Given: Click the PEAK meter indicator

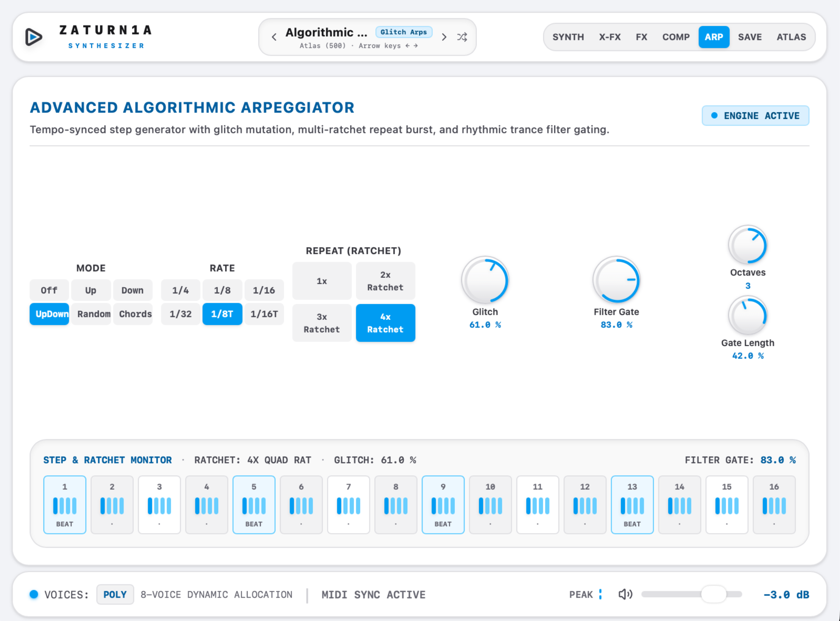Looking at the screenshot, I should point(600,594).
